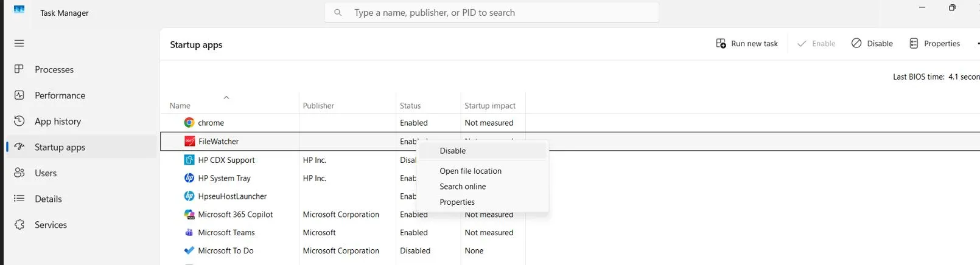Toggle the hamburger navigation menu
This screenshot has height=265, width=980.
coord(19,43)
